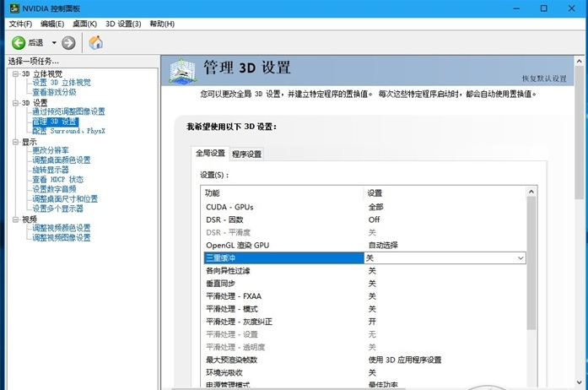Select the 平滑处理 - 模式 row

coord(364,309)
